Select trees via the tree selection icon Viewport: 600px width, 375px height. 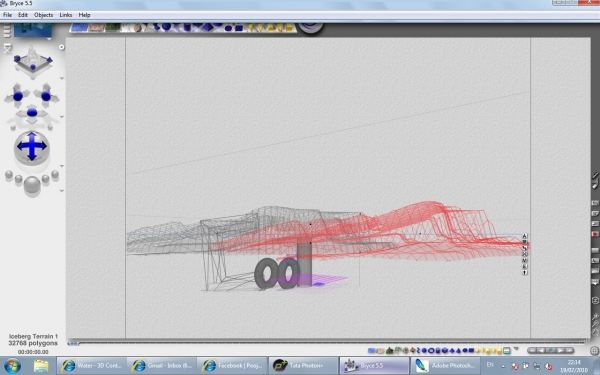[x=398, y=350]
